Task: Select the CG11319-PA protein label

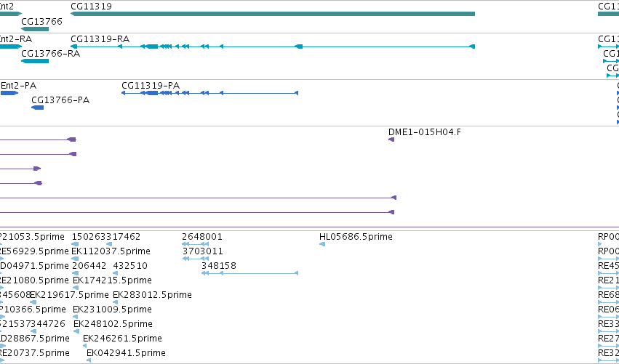Action: [151, 86]
